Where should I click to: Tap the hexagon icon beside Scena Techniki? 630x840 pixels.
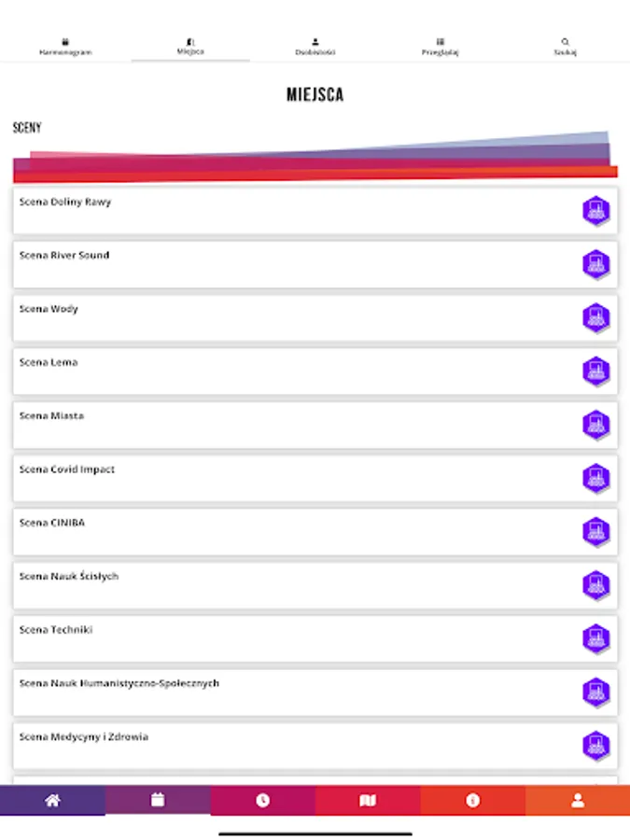pos(595,639)
